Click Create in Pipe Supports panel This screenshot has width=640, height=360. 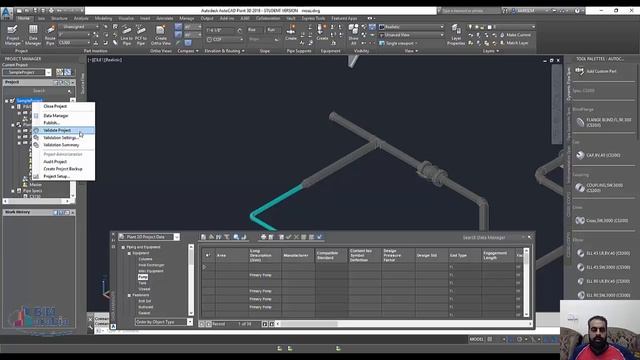tap(291, 33)
